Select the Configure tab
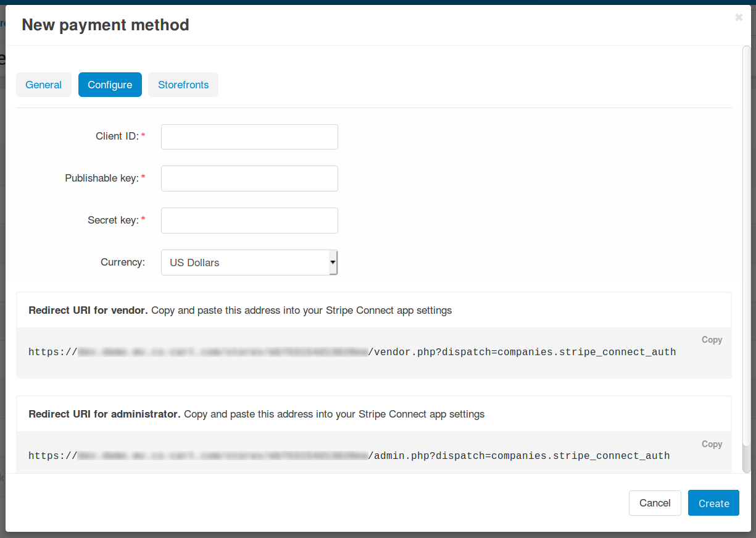Screen dimensions: 756x538 [x=110, y=85]
